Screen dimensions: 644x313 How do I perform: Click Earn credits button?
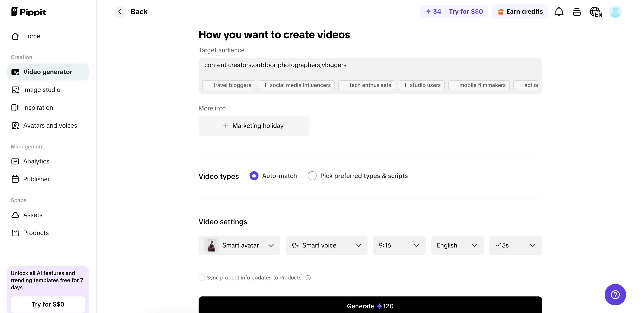520,11
